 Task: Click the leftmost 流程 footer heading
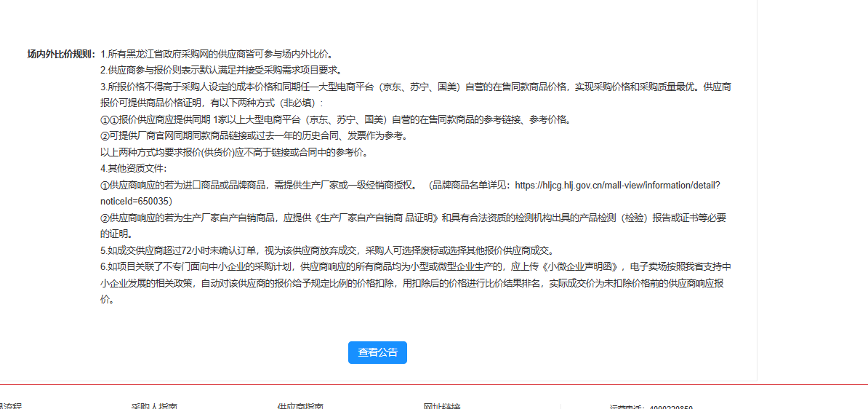(10, 406)
